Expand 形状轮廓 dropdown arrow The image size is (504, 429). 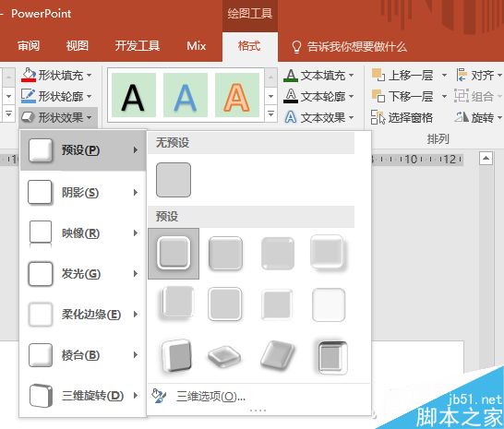pyautogui.click(x=90, y=96)
